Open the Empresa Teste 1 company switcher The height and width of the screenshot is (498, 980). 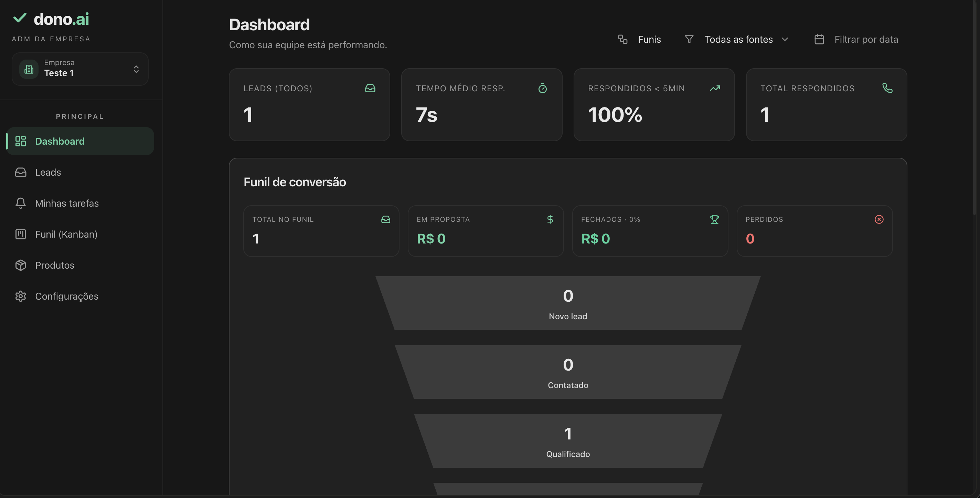[80, 69]
